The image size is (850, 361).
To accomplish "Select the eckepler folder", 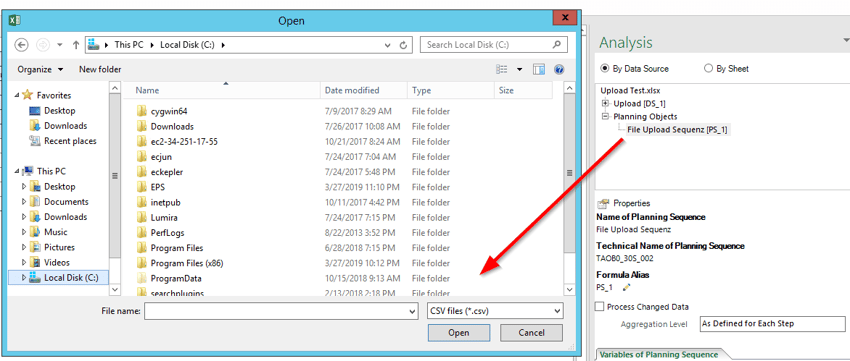I will click(166, 172).
